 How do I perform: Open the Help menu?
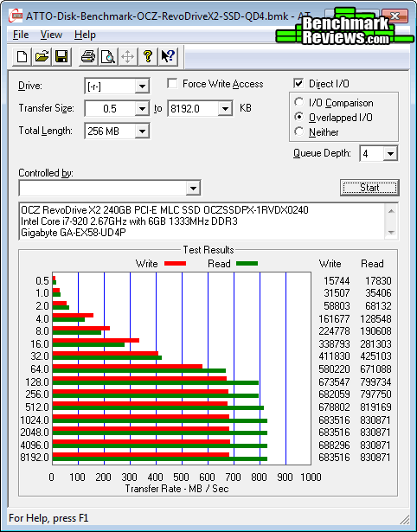85,35
